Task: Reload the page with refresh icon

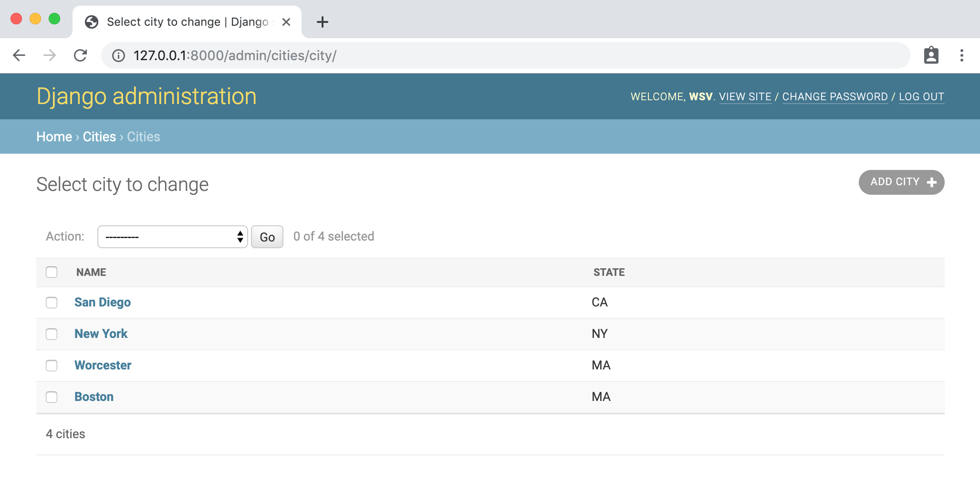Action: pyautogui.click(x=80, y=55)
